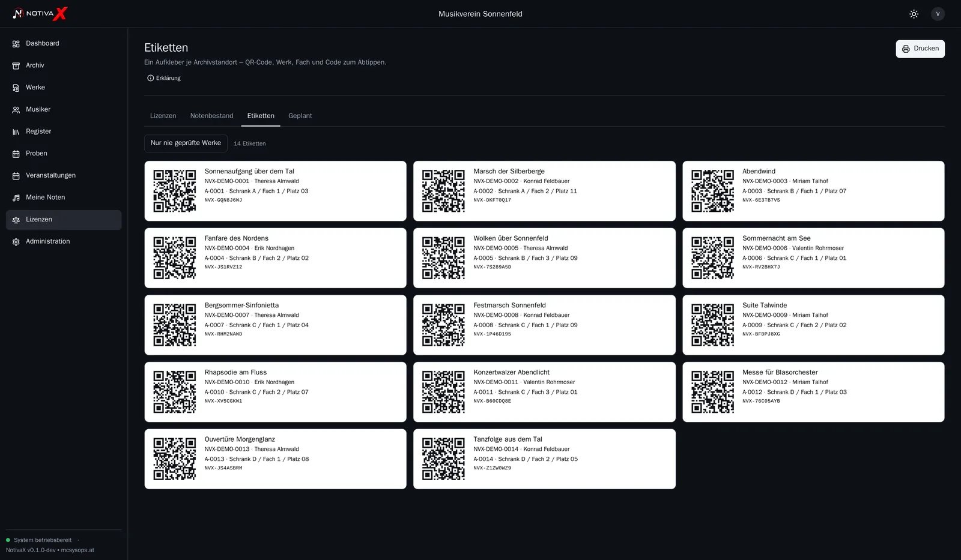Click 'NVX-DEMO-0005 · Theresa Almwald' text
961x560 pixels.
pyautogui.click(x=521, y=248)
